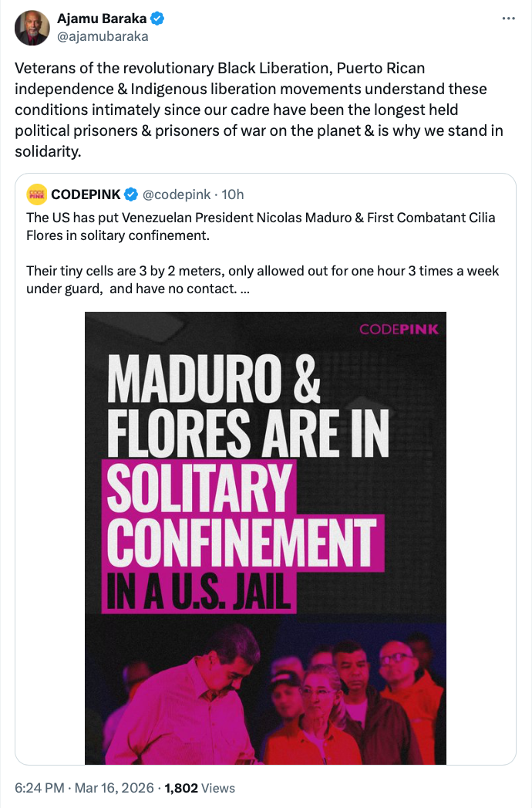This screenshot has width=532, height=808.
Task: Click the 10h timestamp on quoted post
Action: tap(233, 194)
